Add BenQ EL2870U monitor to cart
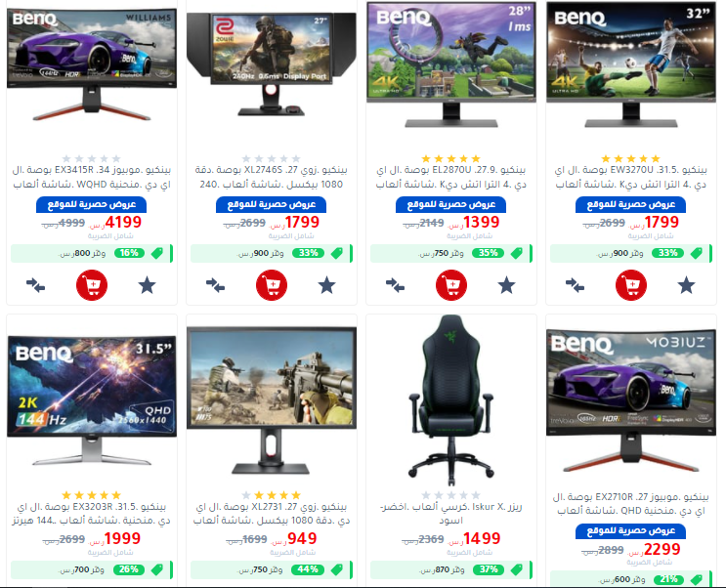726x588 pixels. click(x=451, y=285)
